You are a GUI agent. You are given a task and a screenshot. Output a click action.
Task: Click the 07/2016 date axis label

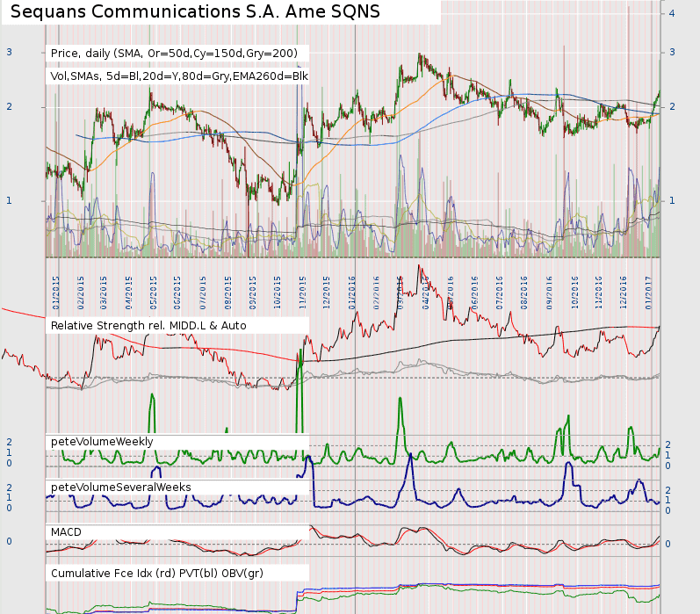click(499, 293)
